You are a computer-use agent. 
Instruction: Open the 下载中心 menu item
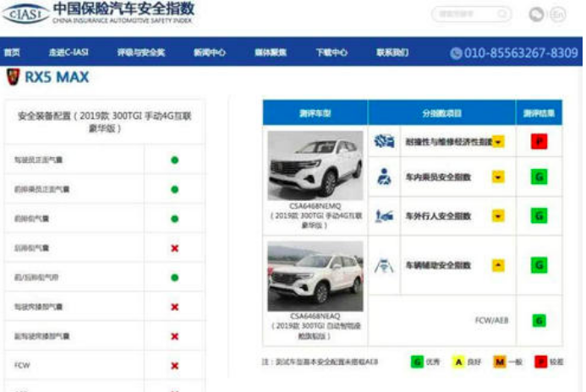click(331, 52)
